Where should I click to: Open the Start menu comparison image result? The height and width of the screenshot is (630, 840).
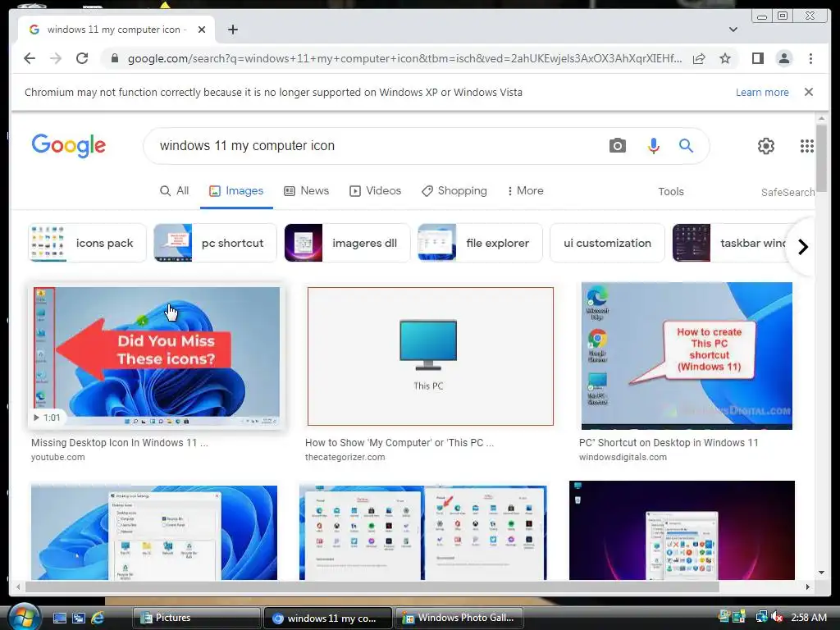point(423,532)
